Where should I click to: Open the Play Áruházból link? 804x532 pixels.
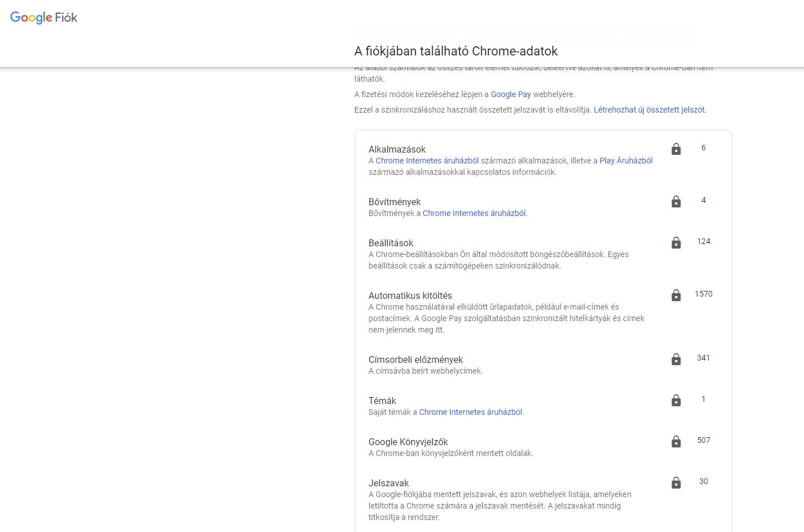[626, 161]
